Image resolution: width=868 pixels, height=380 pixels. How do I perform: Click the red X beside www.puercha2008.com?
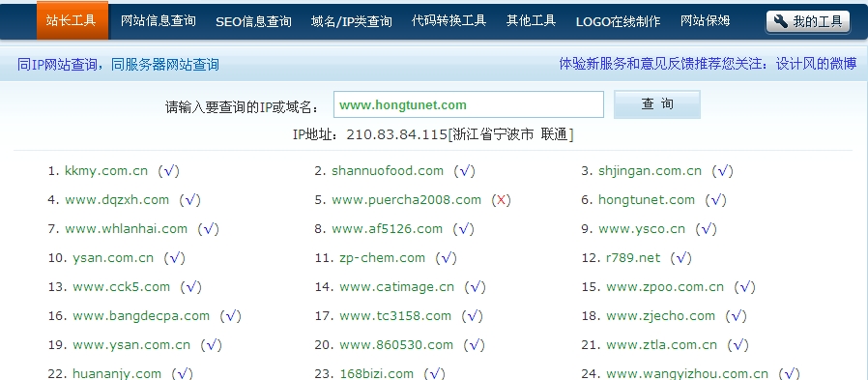click(x=501, y=200)
